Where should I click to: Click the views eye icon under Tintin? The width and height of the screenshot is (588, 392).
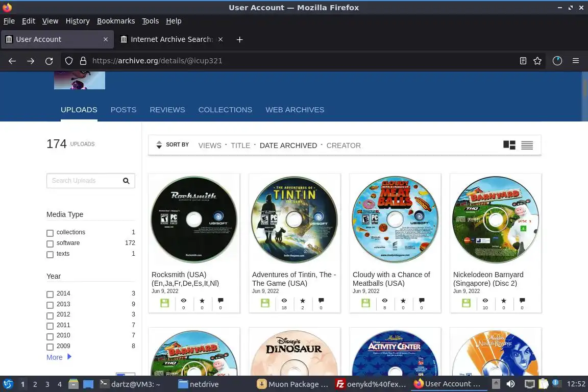coord(284,301)
